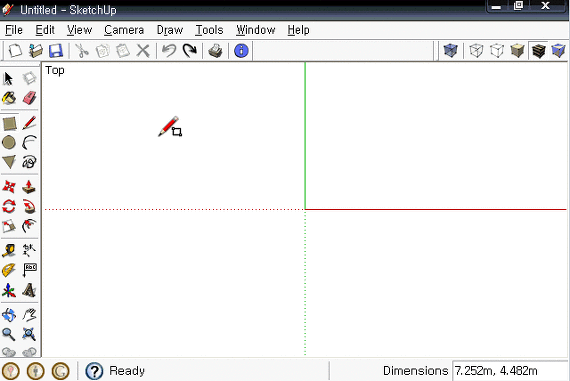
Task: Choose the Pan hand tool
Action: coord(29,315)
